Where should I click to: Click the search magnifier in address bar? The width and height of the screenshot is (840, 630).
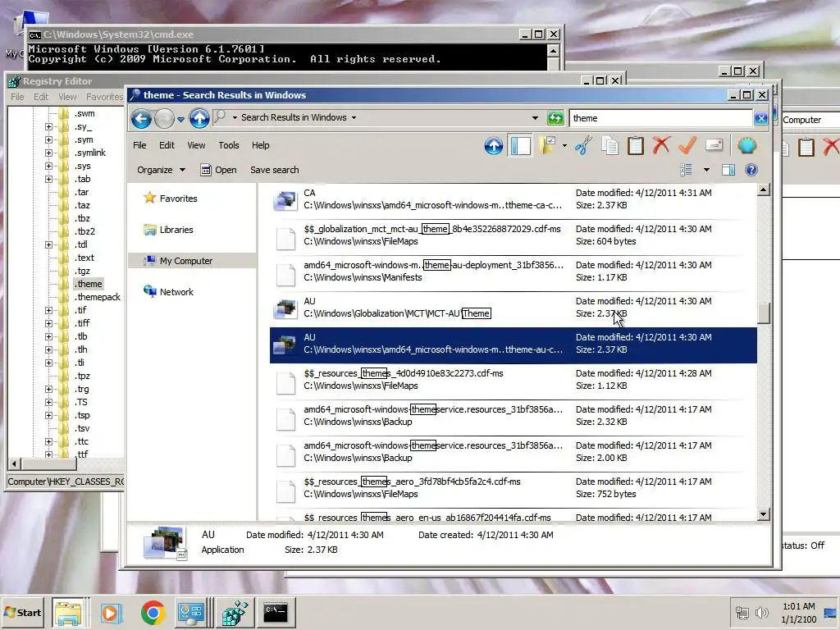219,117
